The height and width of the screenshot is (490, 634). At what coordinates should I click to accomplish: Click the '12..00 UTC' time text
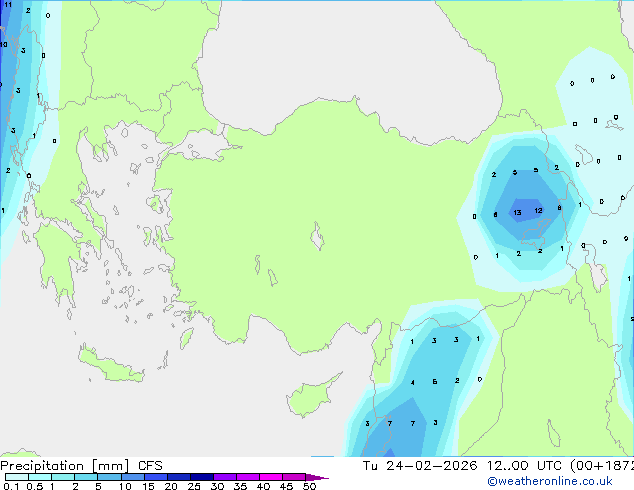tap(524, 466)
